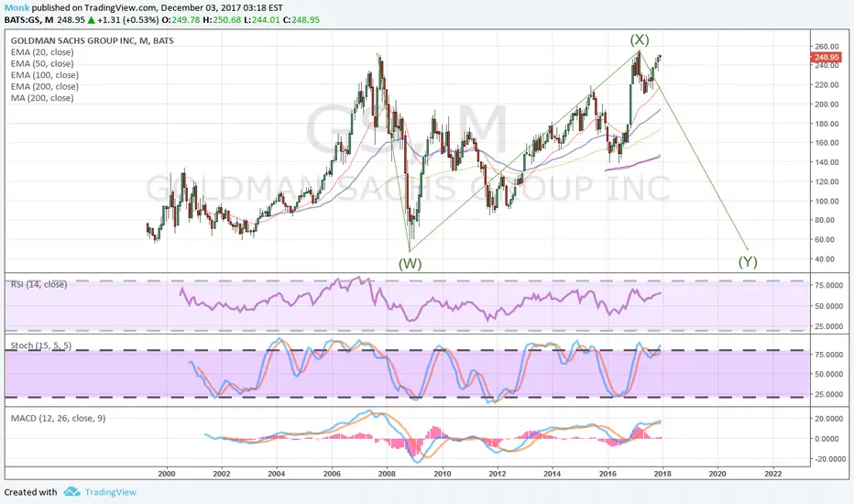Click the low price L:244.01 value
854x504 pixels.
click(x=261, y=19)
